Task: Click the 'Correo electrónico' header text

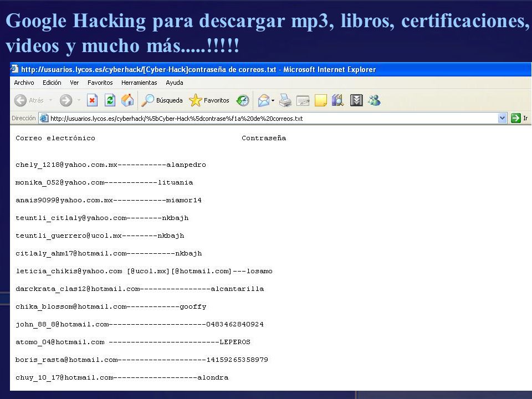Action: (55, 138)
